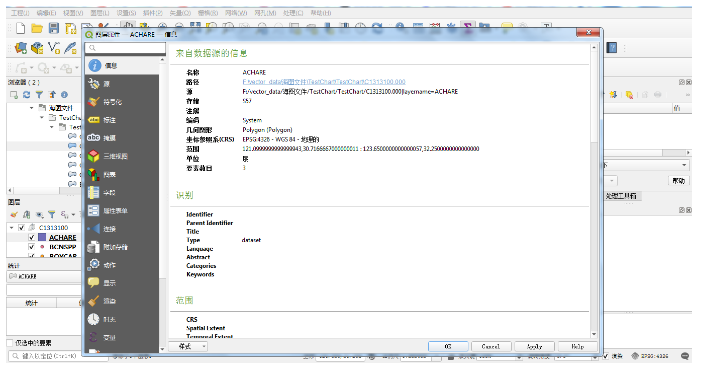The width and height of the screenshot is (702, 375).
Task: Open the Help menu in menu bar
Action: (321, 13)
